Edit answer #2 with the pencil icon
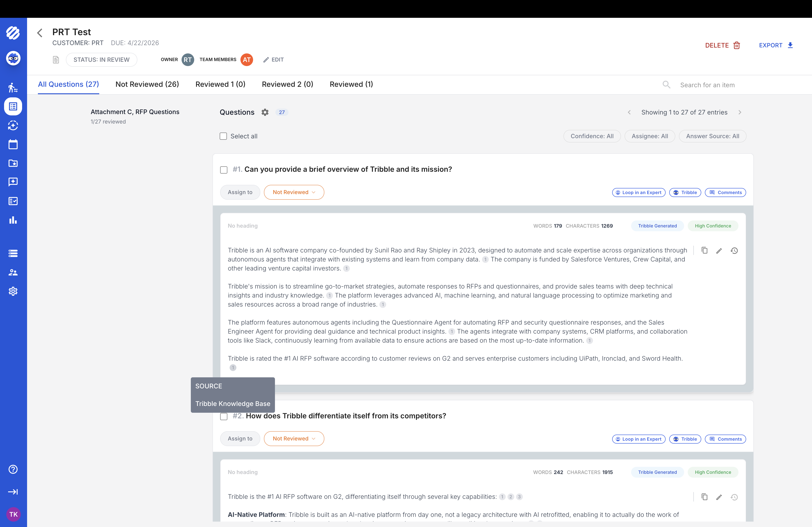Image resolution: width=812 pixels, height=527 pixels. point(719,497)
